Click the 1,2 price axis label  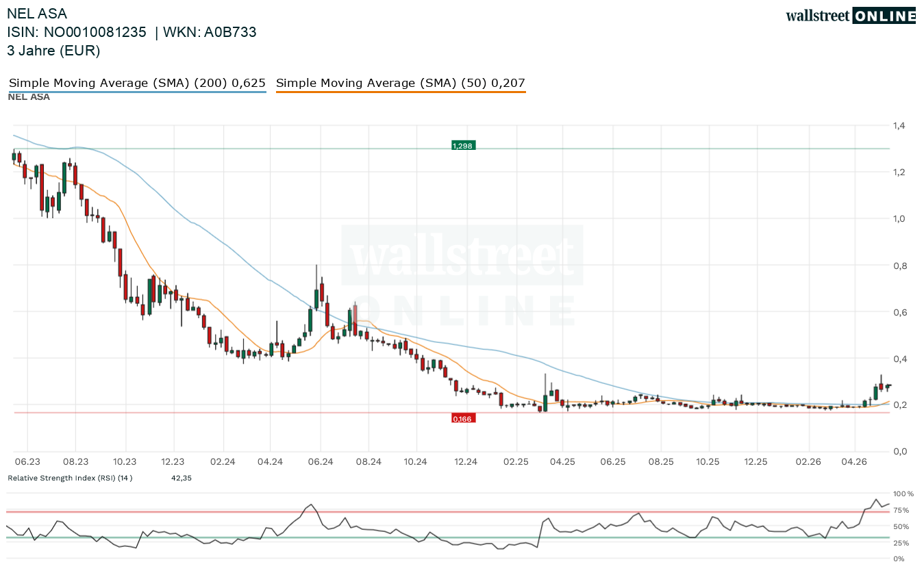pyautogui.click(x=899, y=172)
